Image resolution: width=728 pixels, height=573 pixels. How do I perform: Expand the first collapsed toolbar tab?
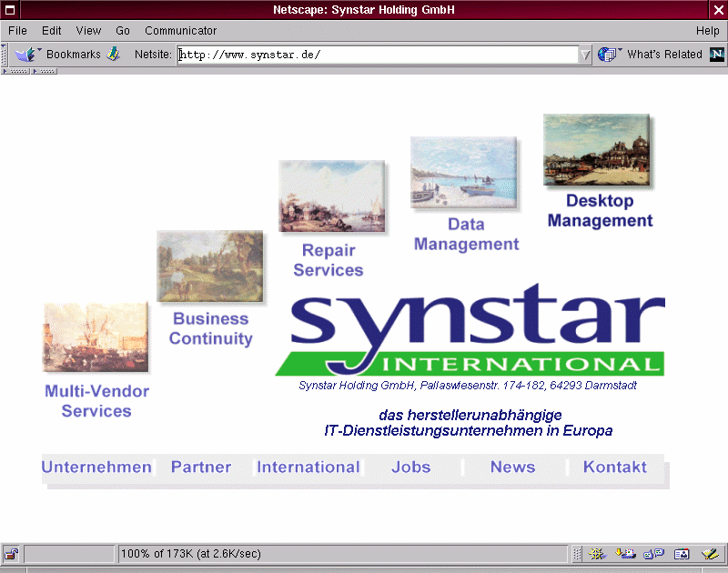pyautogui.click(x=16, y=71)
